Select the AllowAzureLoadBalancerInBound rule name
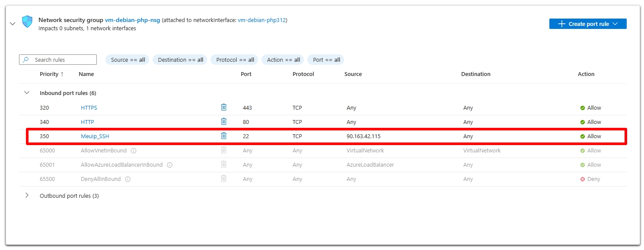Viewport: 644px width, 250px height. [x=122, y=165]
